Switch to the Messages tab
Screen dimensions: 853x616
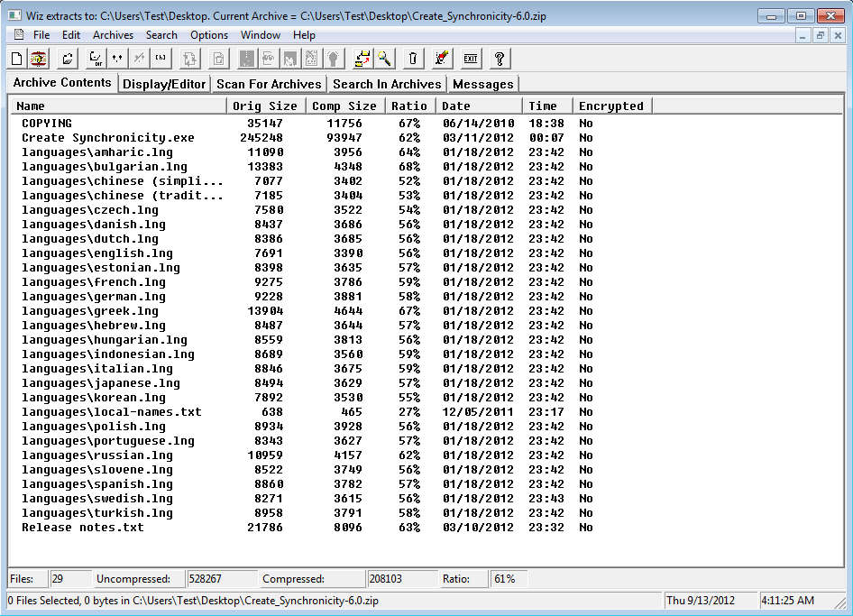(x=483, y=85)
